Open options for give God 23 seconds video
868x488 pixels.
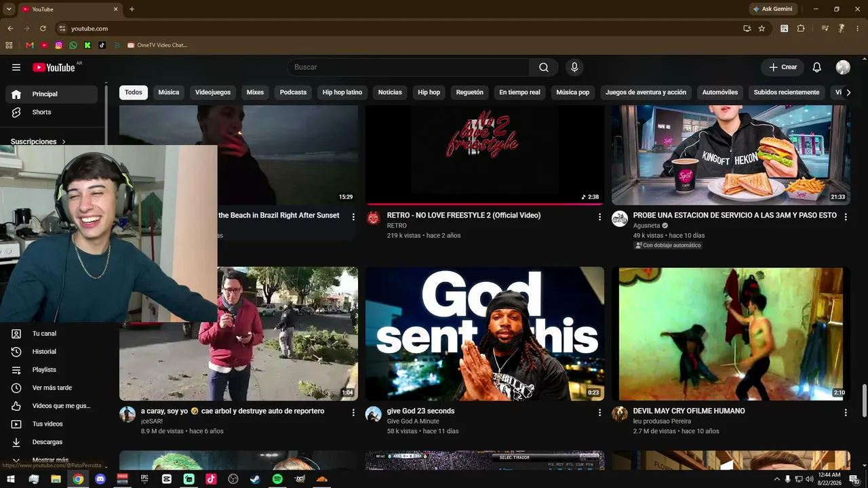tap(599, 412)
